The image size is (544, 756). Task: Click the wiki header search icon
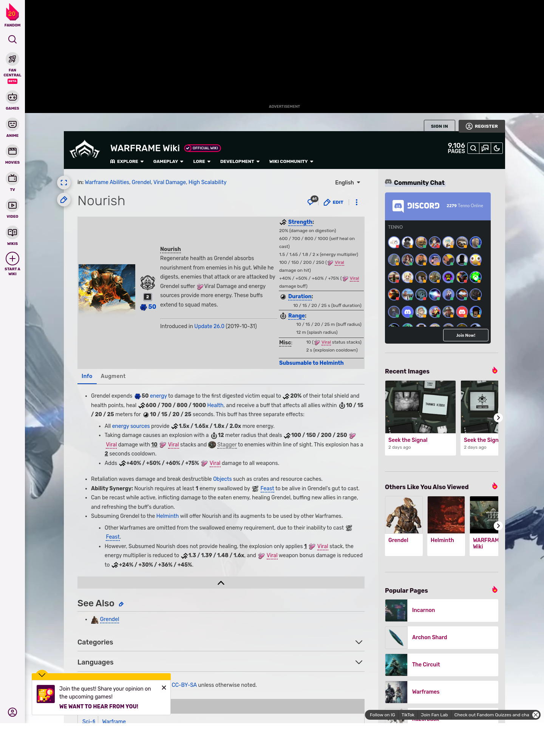473,148
